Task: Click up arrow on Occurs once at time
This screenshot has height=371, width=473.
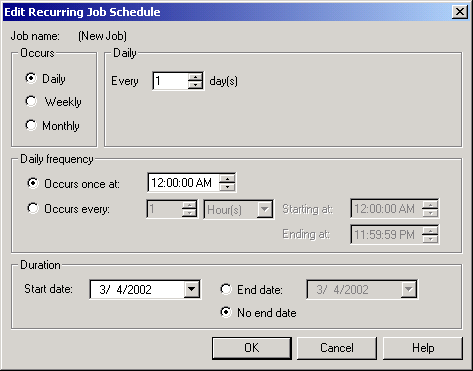Action: 227,179
